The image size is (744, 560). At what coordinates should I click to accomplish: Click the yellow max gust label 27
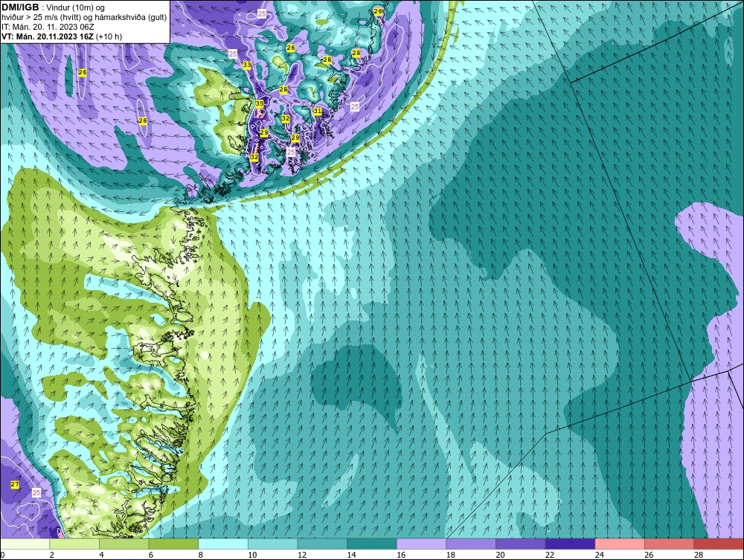tap(15, 485)
